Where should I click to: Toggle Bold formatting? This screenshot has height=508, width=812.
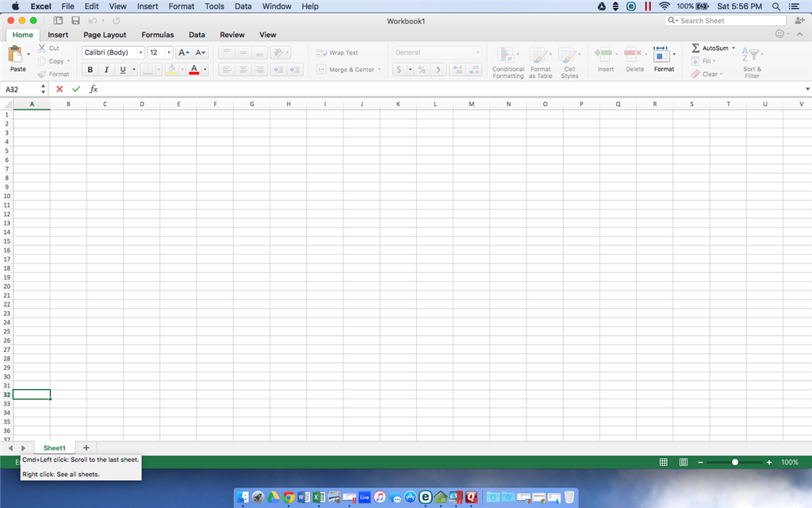coord(90,70)
